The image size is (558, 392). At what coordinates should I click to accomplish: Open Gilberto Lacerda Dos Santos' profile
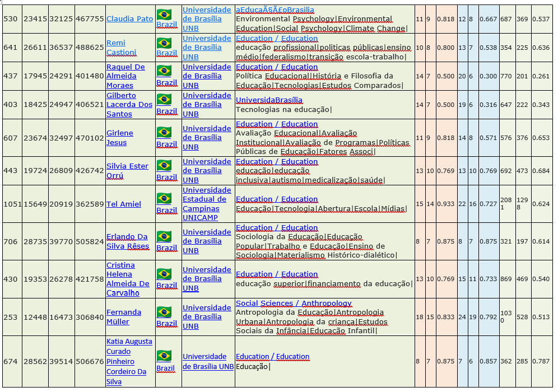(129, 105)
